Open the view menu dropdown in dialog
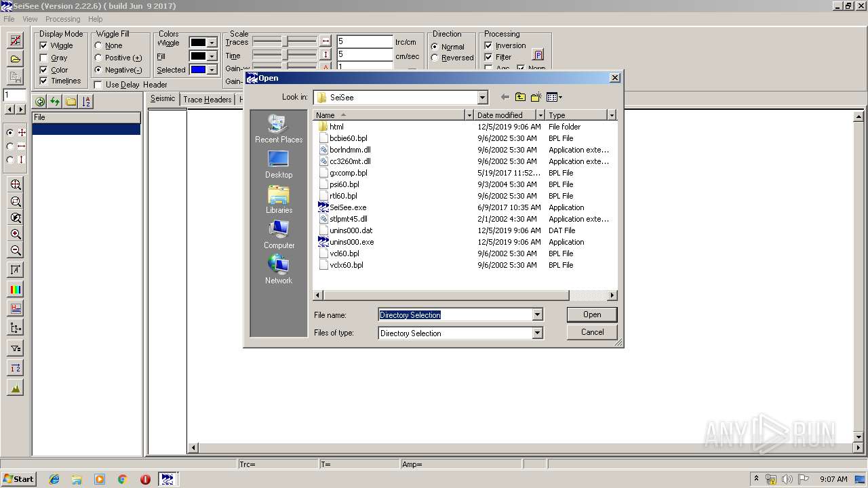 [555, 97]
